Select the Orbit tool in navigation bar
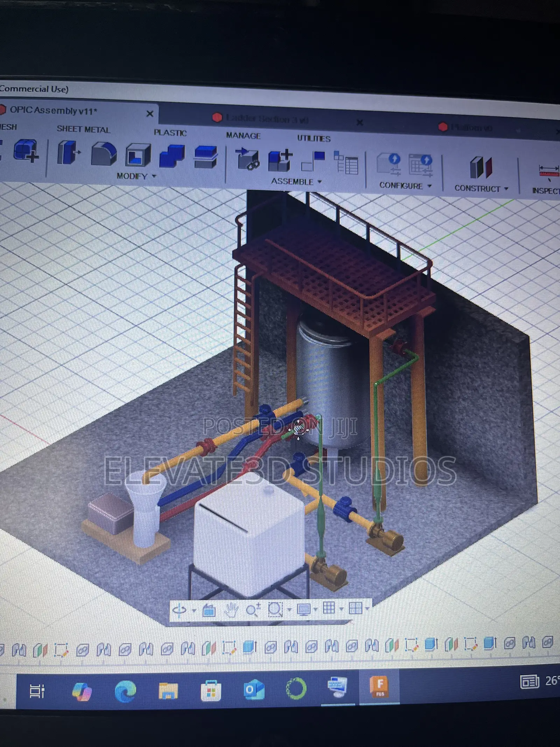Viewport: 560px width, 747px height. click(x=180, y=610)
